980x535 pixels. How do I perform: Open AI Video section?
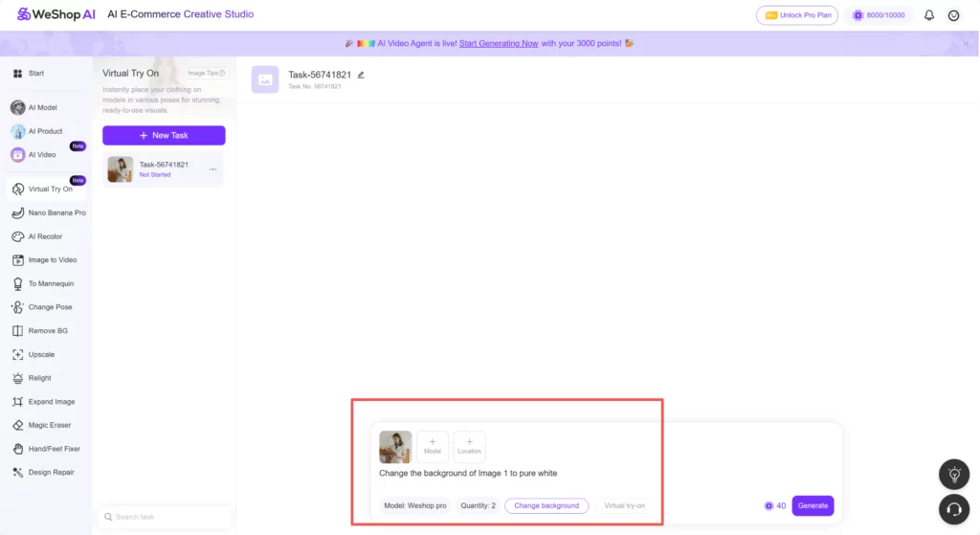tap(33, 154)
